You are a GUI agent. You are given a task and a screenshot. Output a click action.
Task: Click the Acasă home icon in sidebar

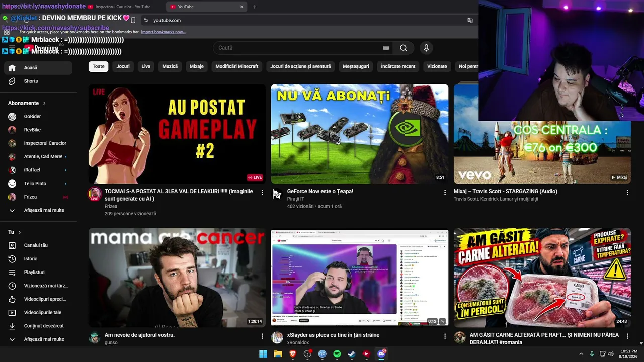[12, 68]
